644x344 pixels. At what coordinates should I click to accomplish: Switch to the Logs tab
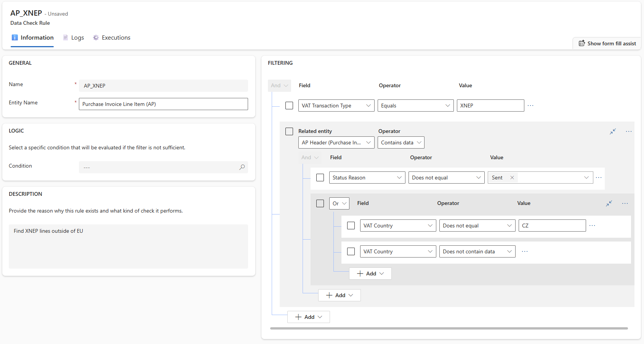coord(74,38)
